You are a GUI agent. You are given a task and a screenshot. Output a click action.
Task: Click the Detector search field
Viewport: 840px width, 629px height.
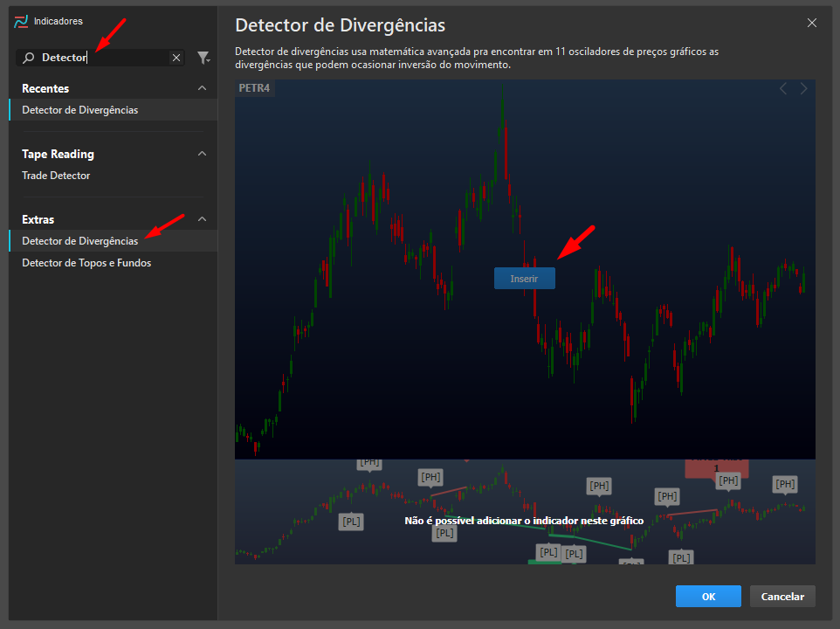coord(100,58)
